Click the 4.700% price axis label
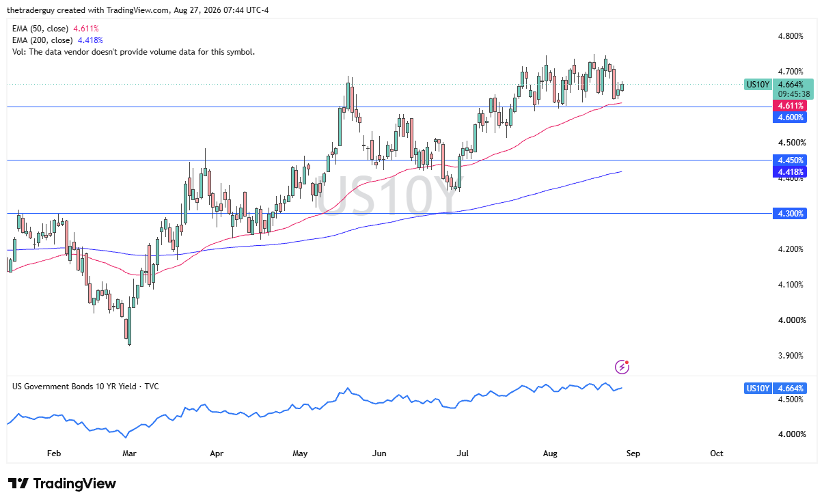The image size is (824, 504). click(x=791, y=72)
